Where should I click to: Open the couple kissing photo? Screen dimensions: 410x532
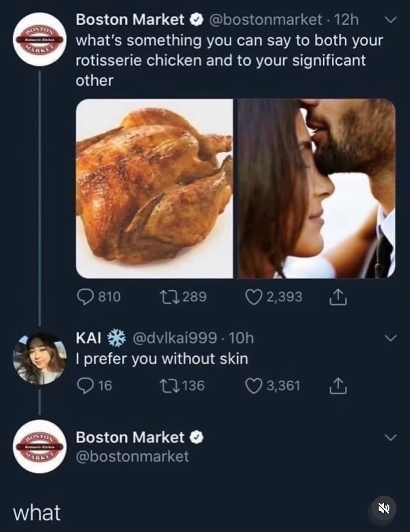click(316, 188)
